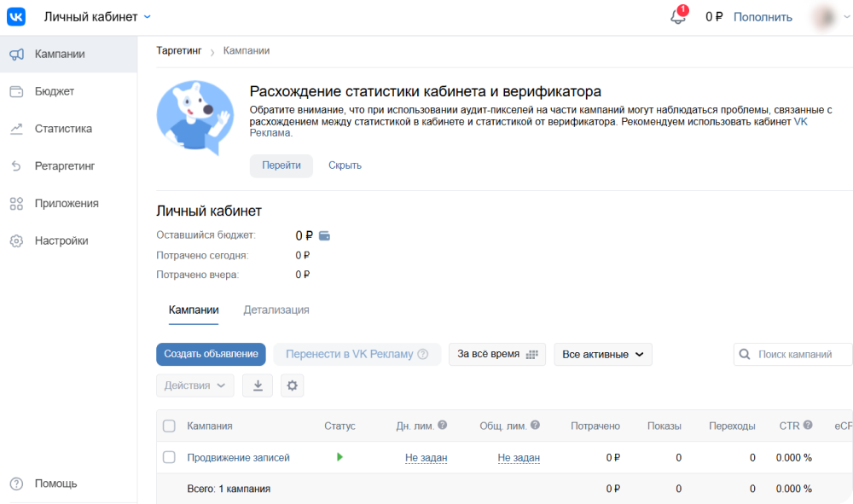Screen dimensions: 853x504
Task: Open Ретаргетинг in sidebar
Action: pyautogui.click(x=68, y=165)
